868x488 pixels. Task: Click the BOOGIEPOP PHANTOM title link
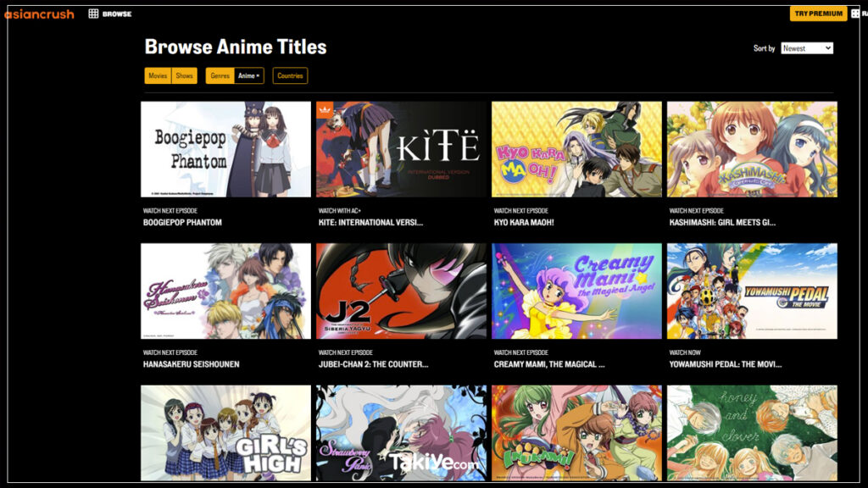pyautogui.click(x=182, y=223)
